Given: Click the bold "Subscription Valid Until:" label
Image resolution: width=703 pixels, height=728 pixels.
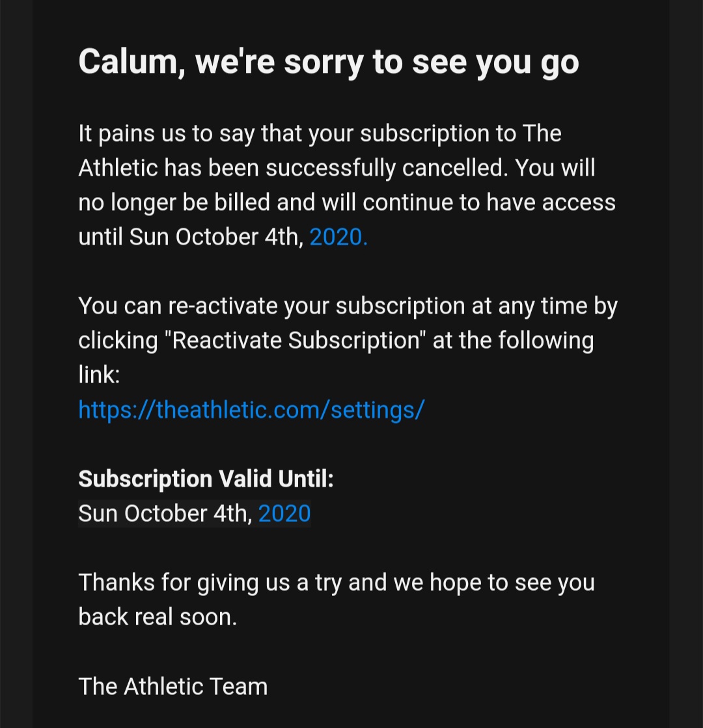Looking at the screenshot, I should 206,479.
